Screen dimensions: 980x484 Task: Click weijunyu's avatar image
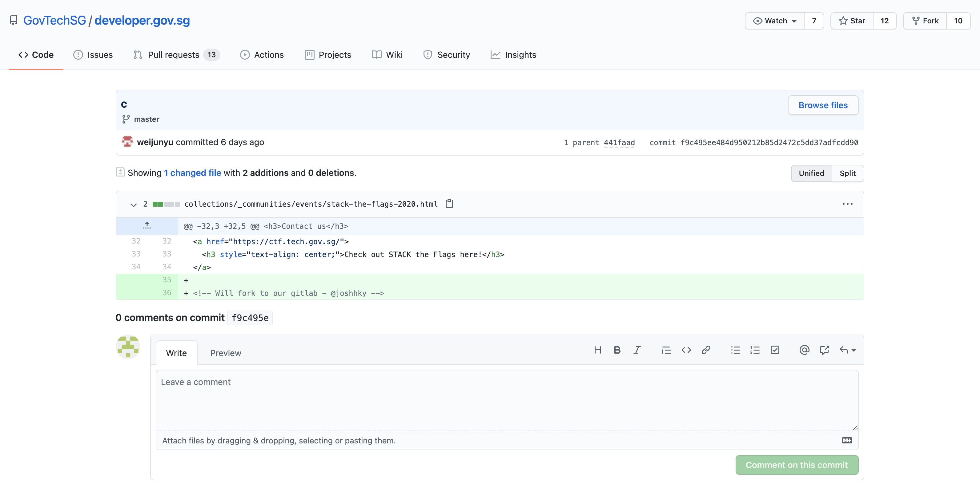(x=127, y=141)
